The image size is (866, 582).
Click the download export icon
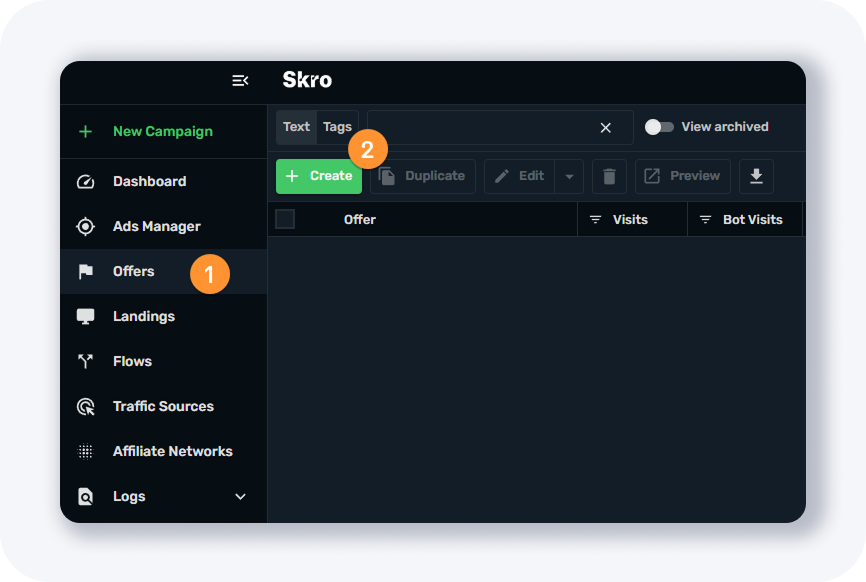pyautogui.click(x=756, y=176)
